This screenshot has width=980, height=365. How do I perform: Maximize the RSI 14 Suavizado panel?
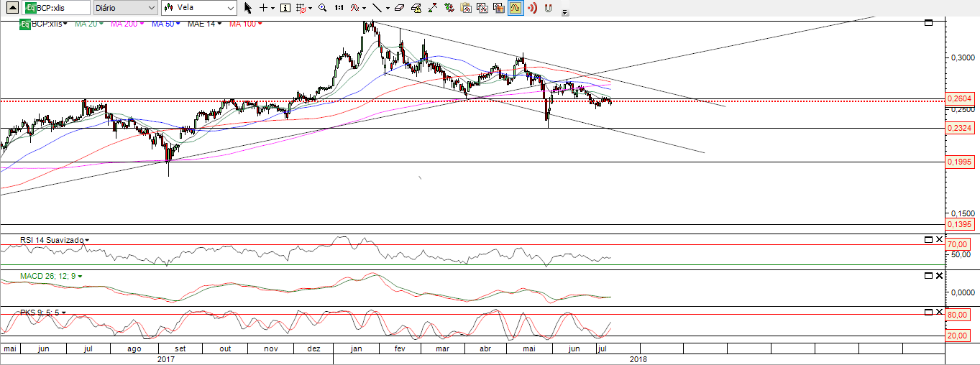coord(928,239)
